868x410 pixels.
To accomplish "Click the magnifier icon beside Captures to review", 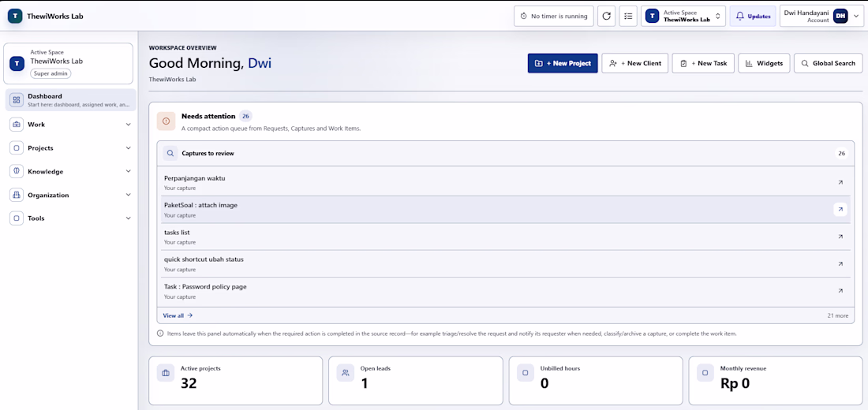I will click(x=170, y=153).
